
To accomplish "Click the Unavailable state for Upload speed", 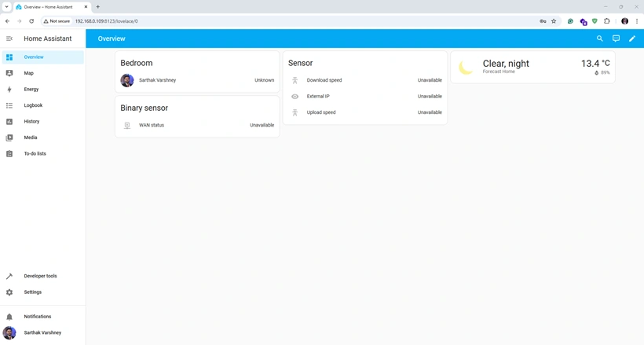I will pyautogui.click(x=430, y=112).
